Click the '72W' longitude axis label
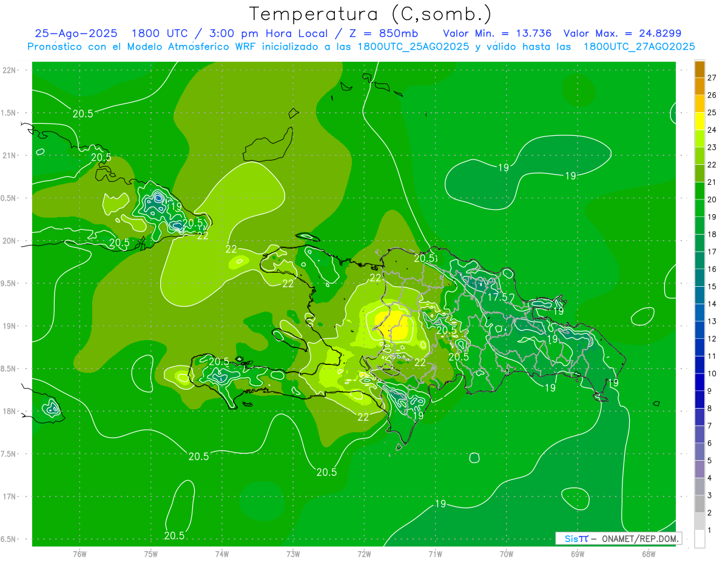Screen dimensions: 728x562 click(x=364, y=554)
